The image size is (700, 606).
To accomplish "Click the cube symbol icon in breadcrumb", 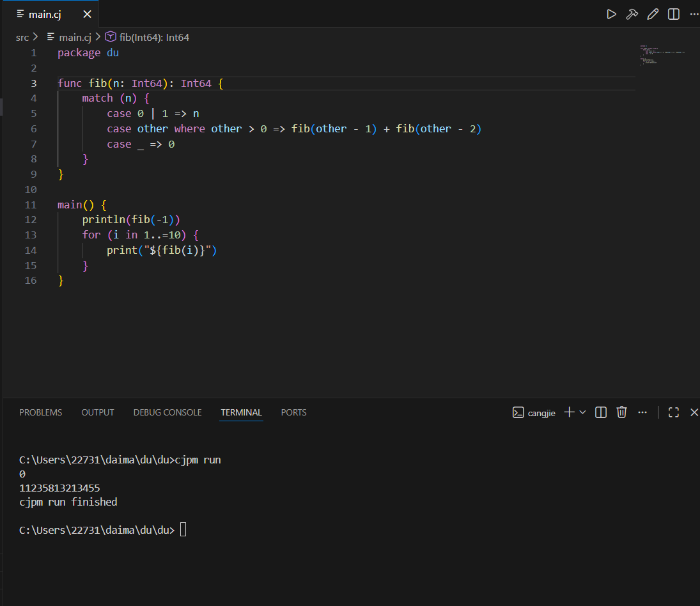I will pos(110,36).
